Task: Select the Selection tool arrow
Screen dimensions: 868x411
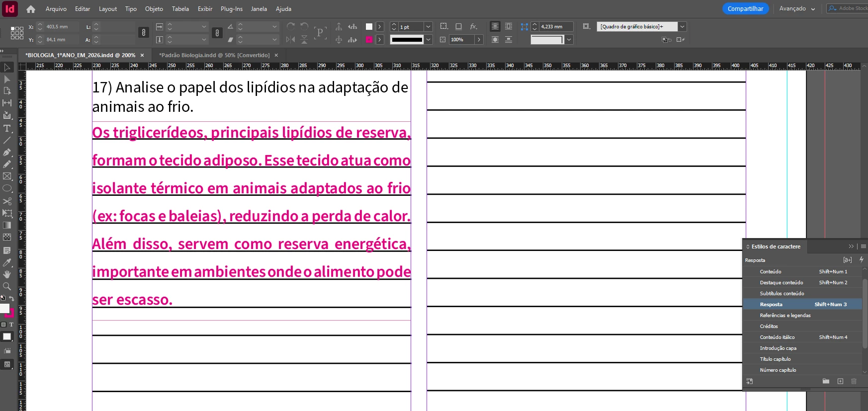Action: point(7,67)
